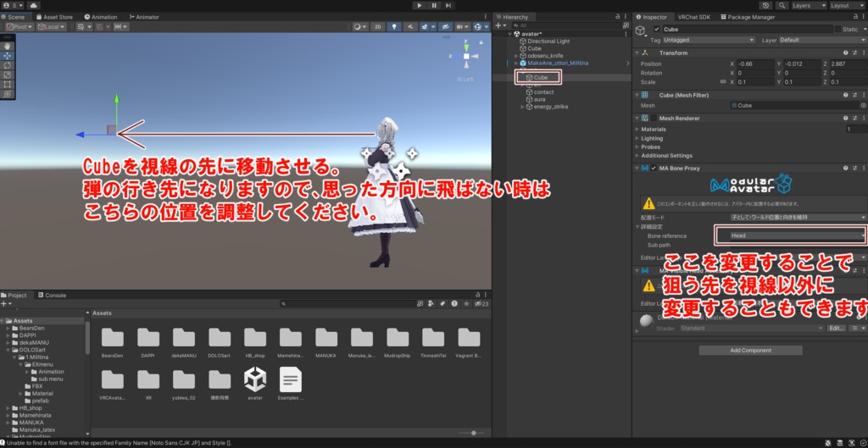Expand the Probes section
The height and width of the screenshot is (448, 868).
pos(636,147)
